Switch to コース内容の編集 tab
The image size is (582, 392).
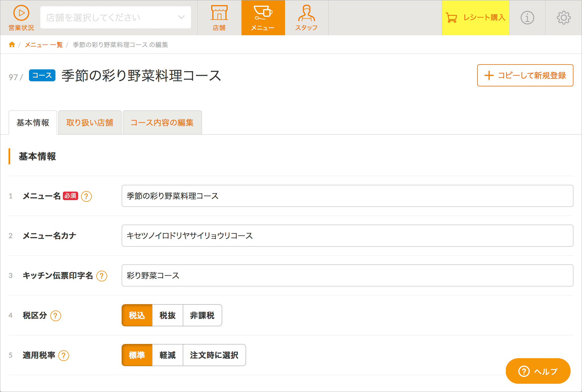tap(162, 123)
